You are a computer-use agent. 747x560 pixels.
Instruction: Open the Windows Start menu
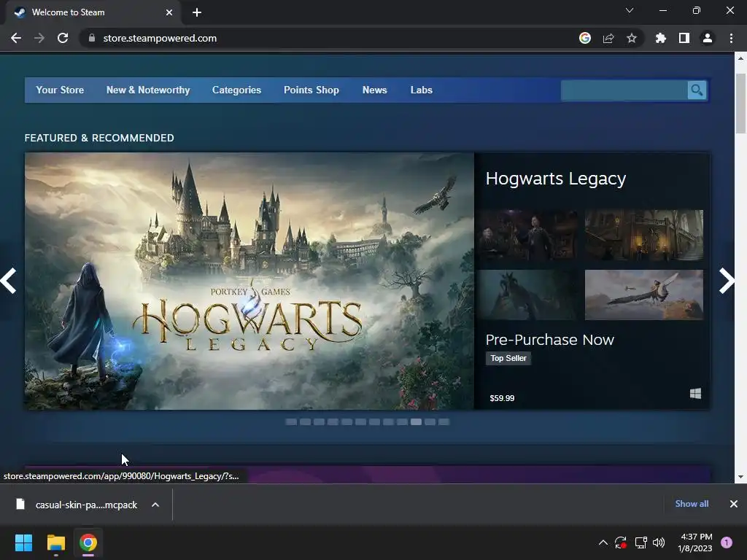pos(23,542)
